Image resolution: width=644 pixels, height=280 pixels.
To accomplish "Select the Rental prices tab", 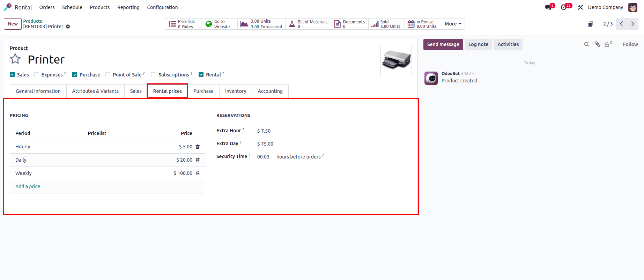I will click(168, 91).
